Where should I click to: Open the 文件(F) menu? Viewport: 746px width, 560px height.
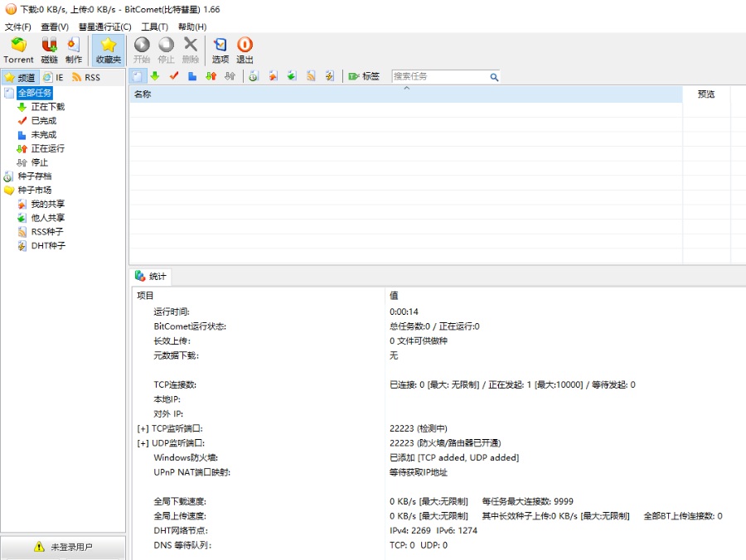(x=18, y=27)
